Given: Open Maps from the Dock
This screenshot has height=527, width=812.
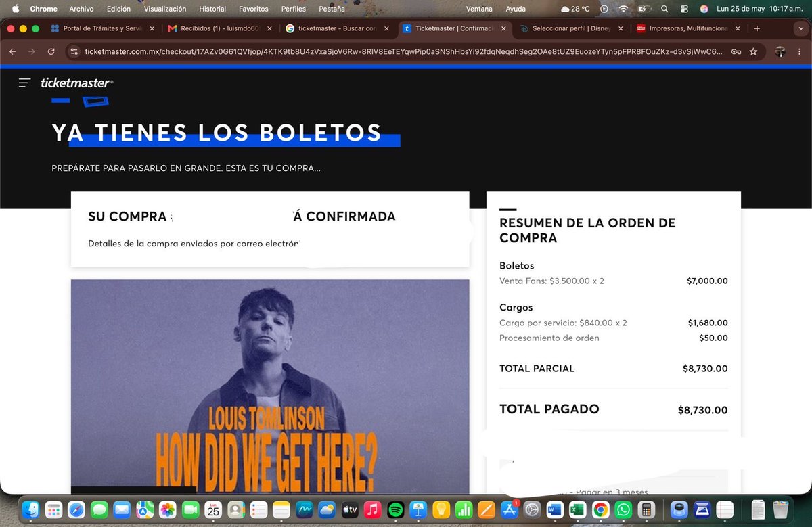Looking at the screenshot, I should [x=145, y=509].
